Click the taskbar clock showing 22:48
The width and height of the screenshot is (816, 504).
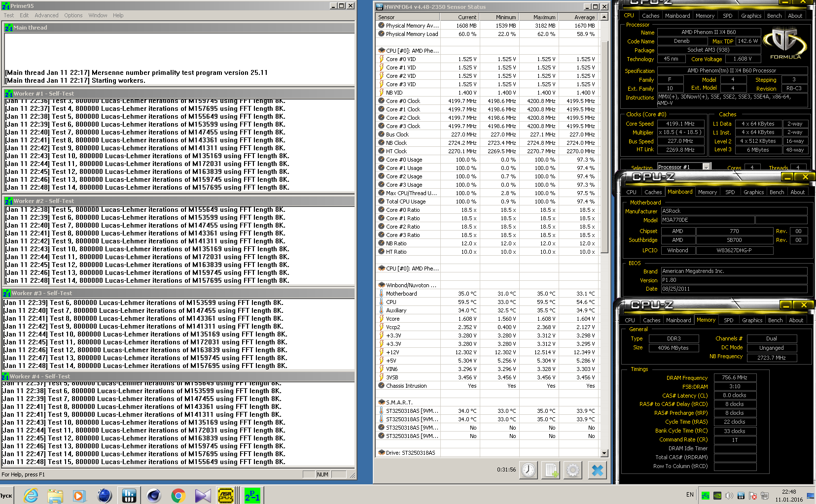789,492
